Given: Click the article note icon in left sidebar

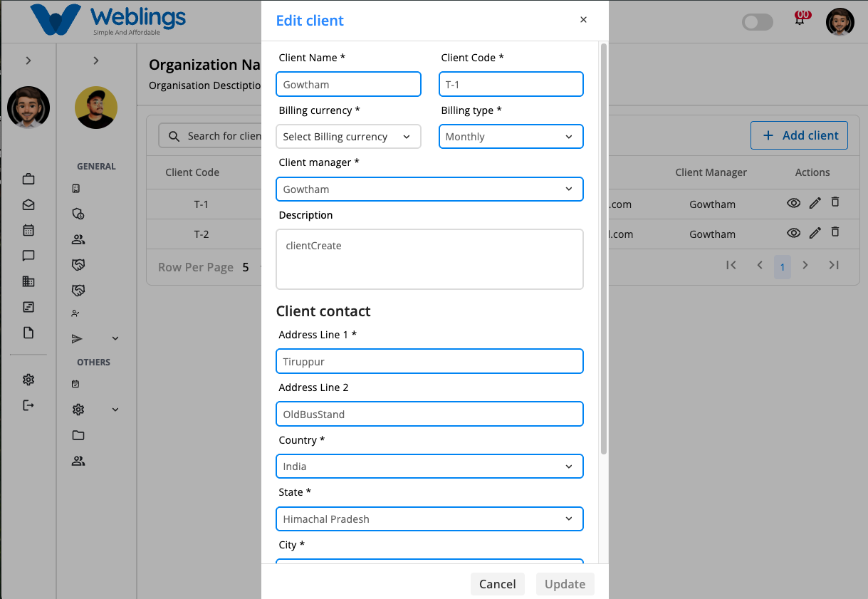Looking at the screenshot, I should point(28,307).
